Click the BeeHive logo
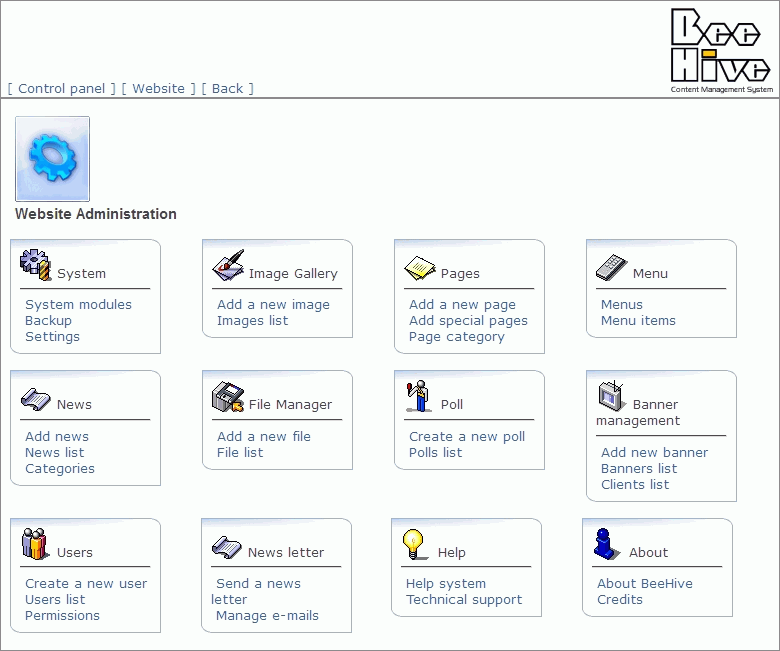This screenshot has width=780, height=651. pos(720,50)
